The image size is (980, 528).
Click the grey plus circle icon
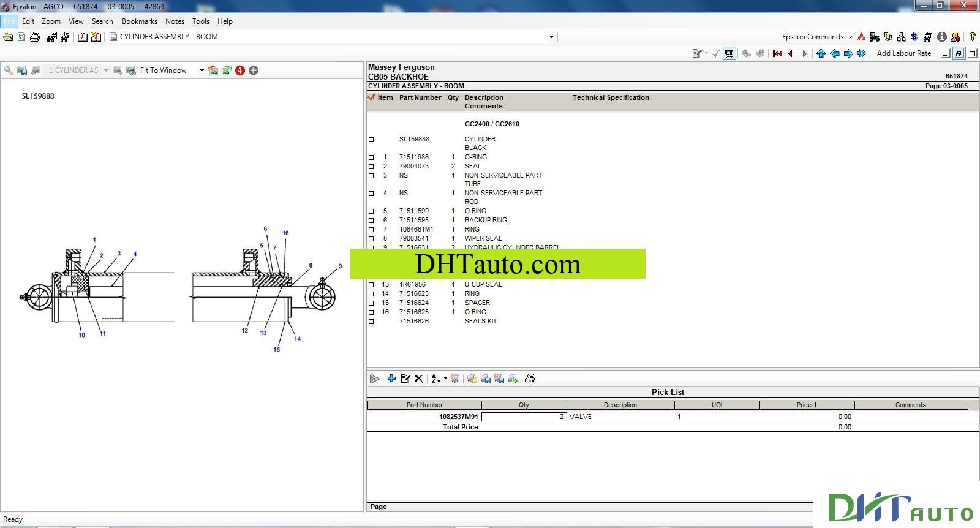254,70
